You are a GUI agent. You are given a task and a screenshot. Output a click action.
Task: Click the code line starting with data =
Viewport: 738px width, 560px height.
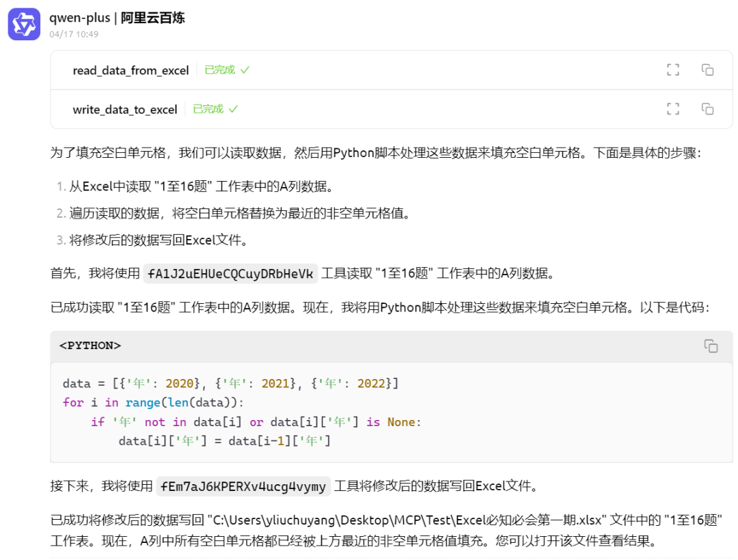231,384
